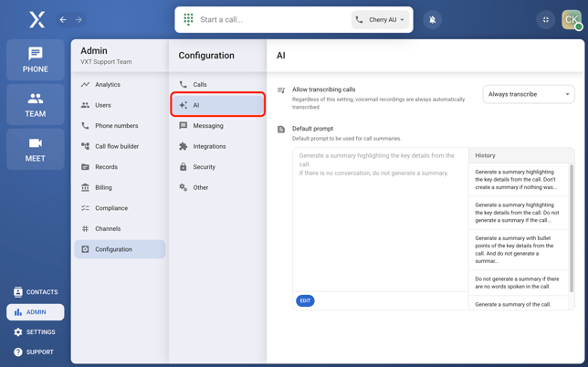Select Configuration in Admin menu
The height and width of the screenshot is (367, 588).
[120, 249]
